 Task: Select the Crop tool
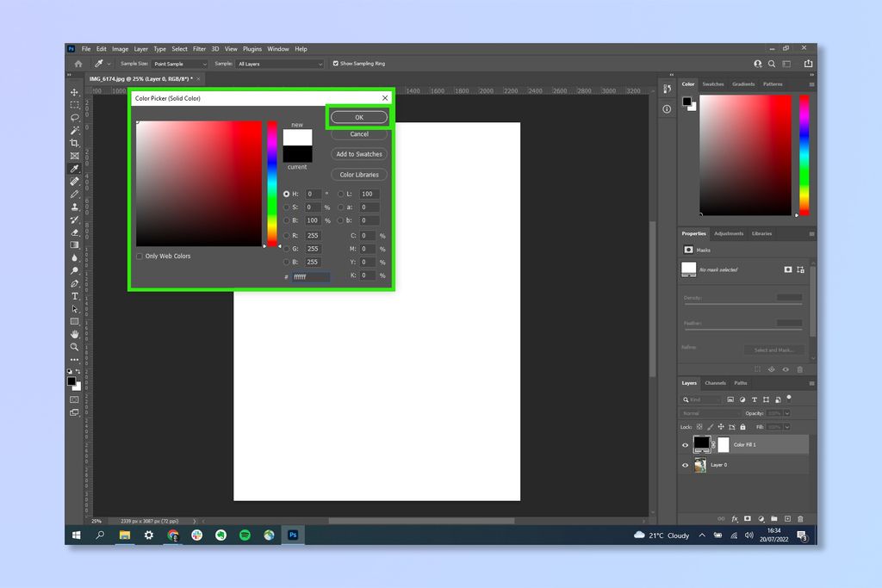tap(74, 144)
